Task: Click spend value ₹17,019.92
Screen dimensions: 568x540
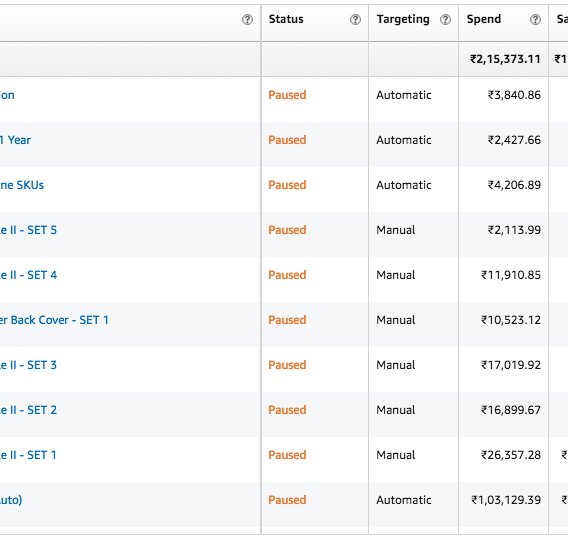Action: (x=511, y=365)
